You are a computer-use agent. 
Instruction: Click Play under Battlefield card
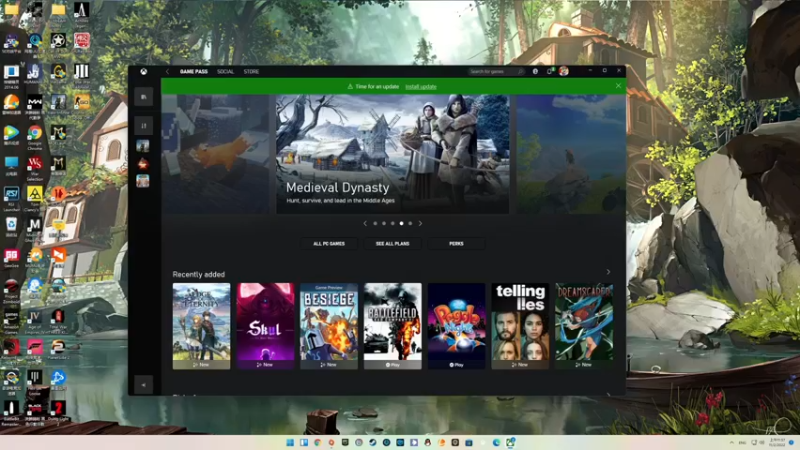pos(393,365)
